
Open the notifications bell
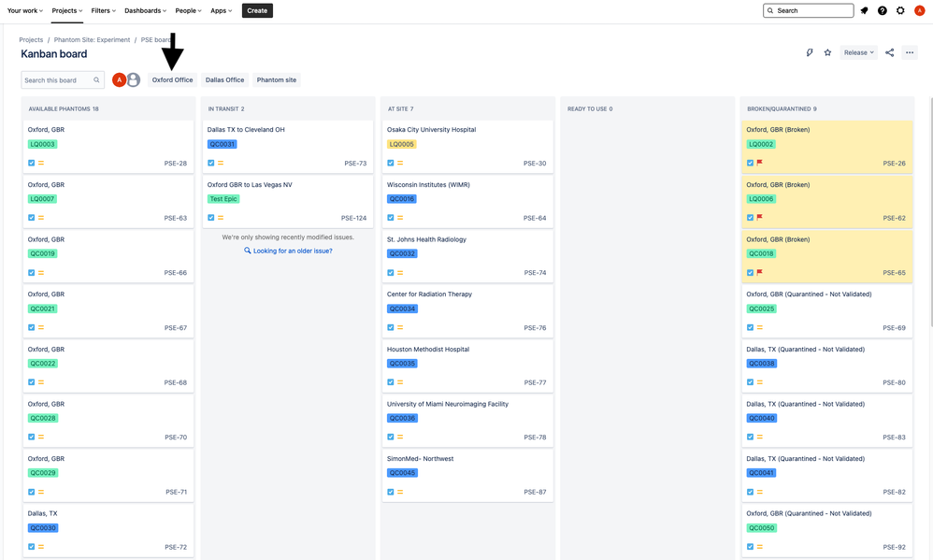(863, 10)
